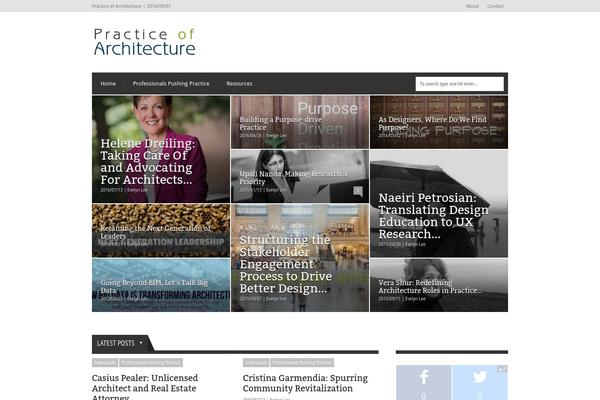Open Structuring the Stakeholder Engagement article tile
The width and height of the screenshot is (600, 400).
(x=300, y=258)
